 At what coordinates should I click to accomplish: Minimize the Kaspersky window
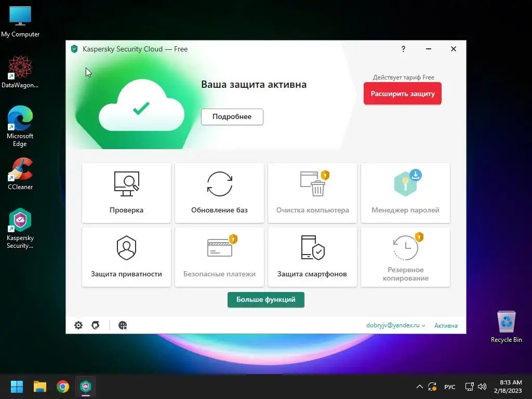(429, 49)
